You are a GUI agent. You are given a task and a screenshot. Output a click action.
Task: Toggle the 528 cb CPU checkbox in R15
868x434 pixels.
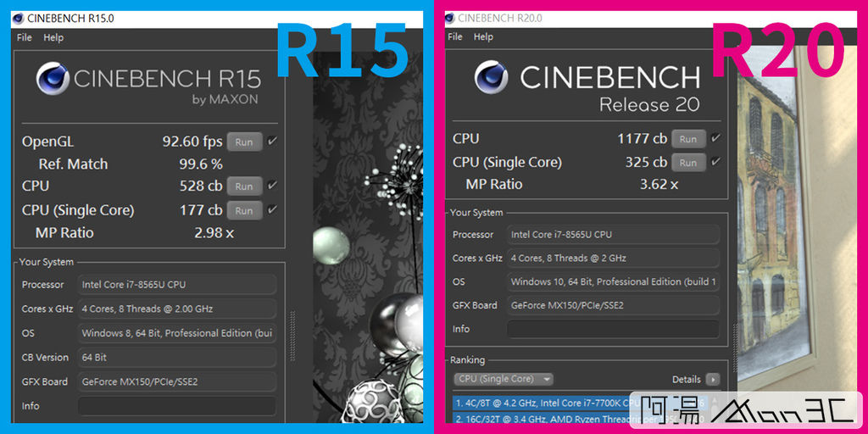pos(272,185)
